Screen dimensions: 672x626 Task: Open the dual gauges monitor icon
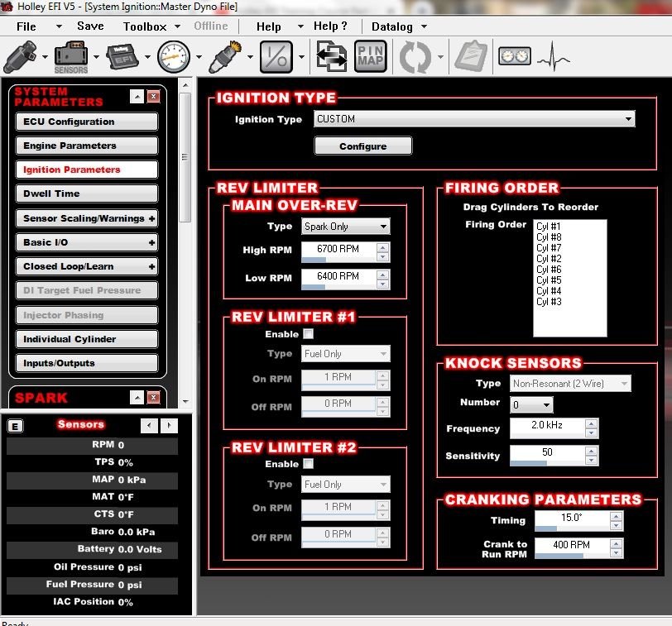point(514,55)
